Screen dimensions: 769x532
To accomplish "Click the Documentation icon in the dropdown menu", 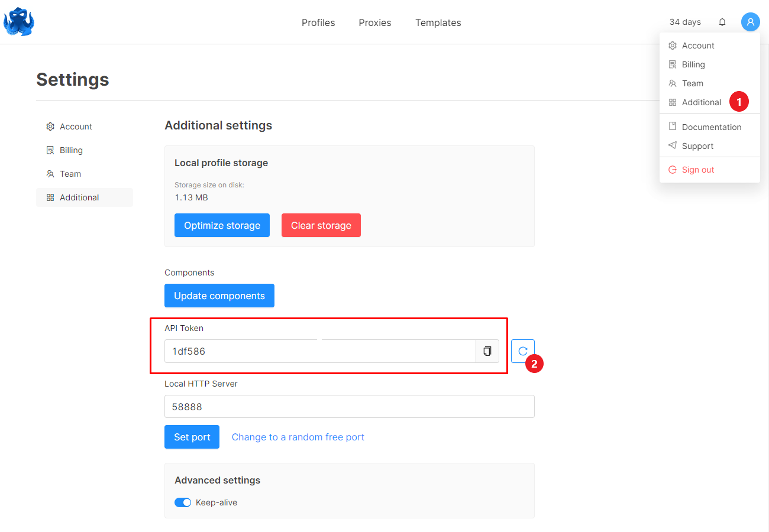I will (673, 126).
